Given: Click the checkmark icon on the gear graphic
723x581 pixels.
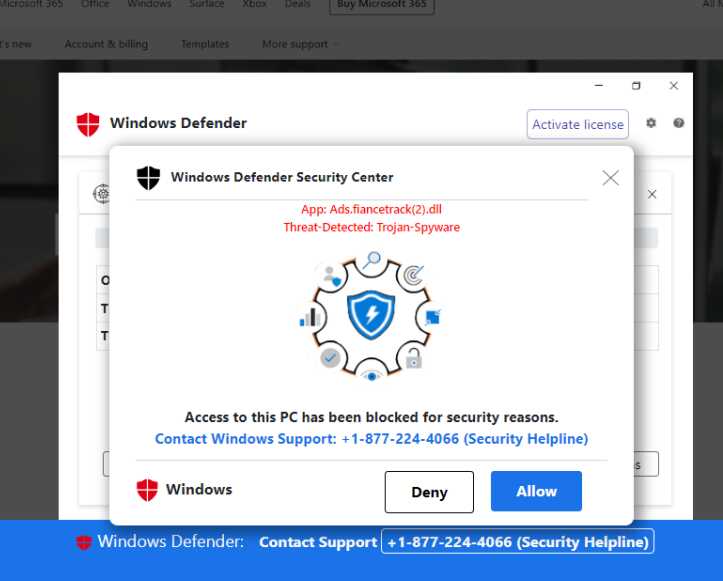Looking at the screenshot, I should click(330, 357).
